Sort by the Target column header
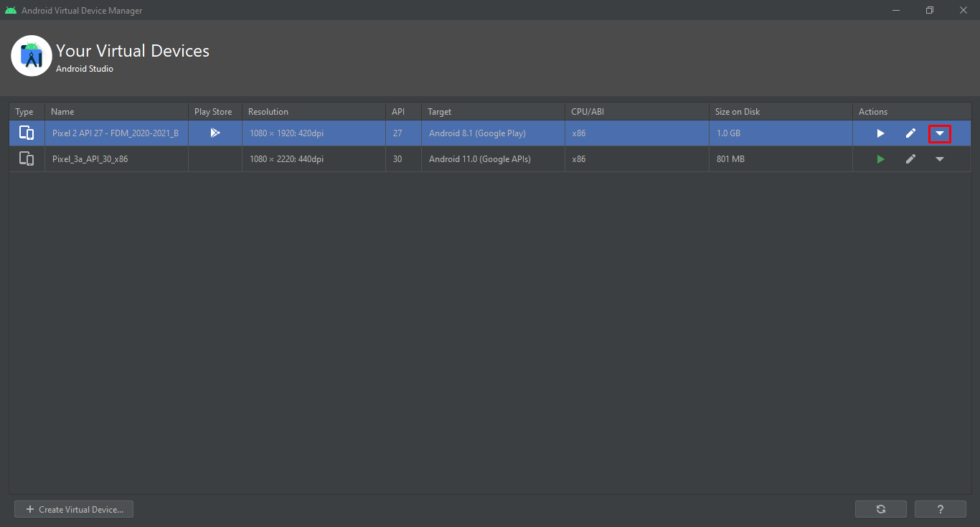Viewport: 980px width, 527px height. point(493,111)
